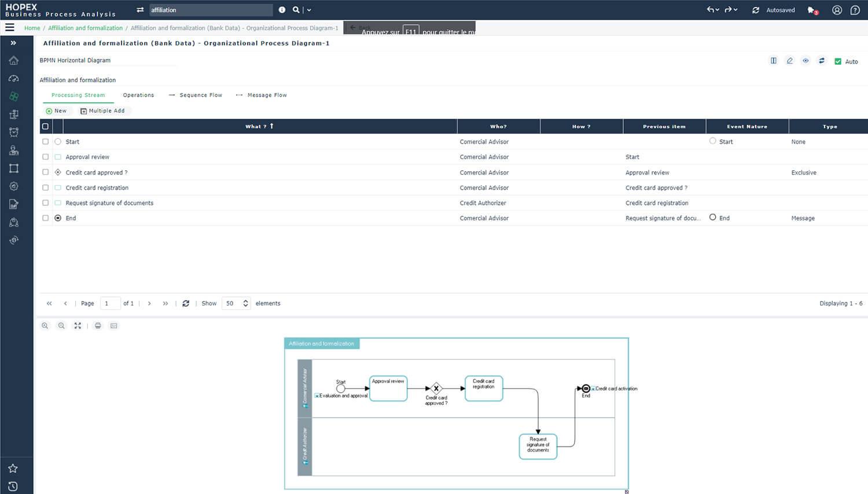Click the Multiple Add button

click(102, 110)
